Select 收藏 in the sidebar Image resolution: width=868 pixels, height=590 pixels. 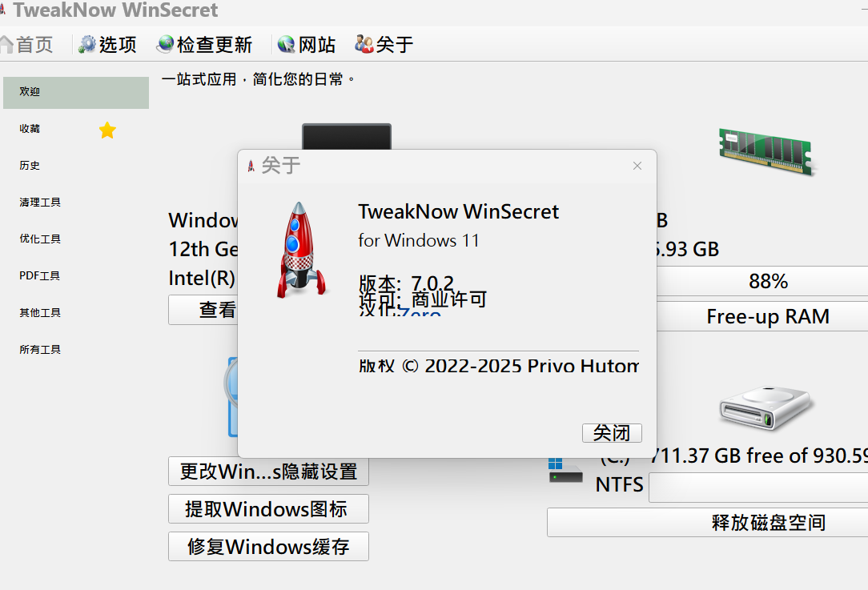(x=30, y=128)
